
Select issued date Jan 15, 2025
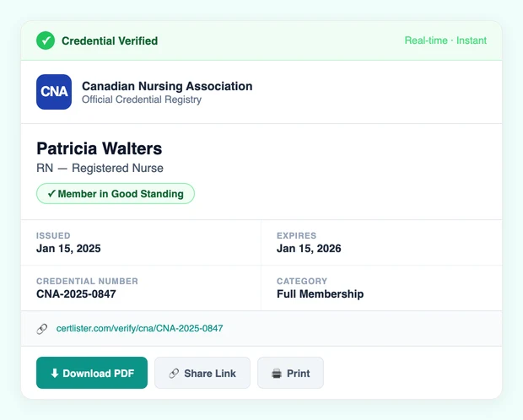click(x=68, y=249)
